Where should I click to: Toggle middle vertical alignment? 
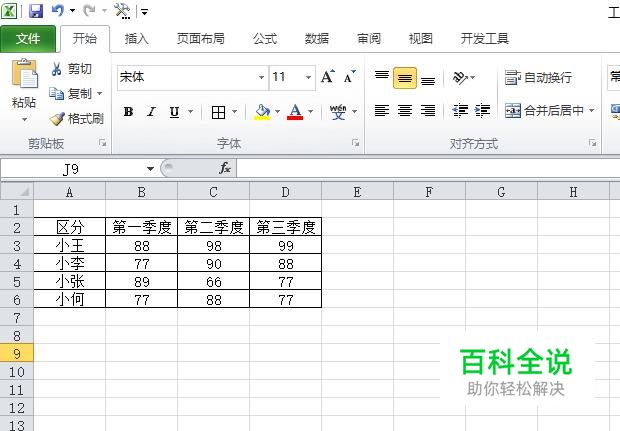point(405,78)
